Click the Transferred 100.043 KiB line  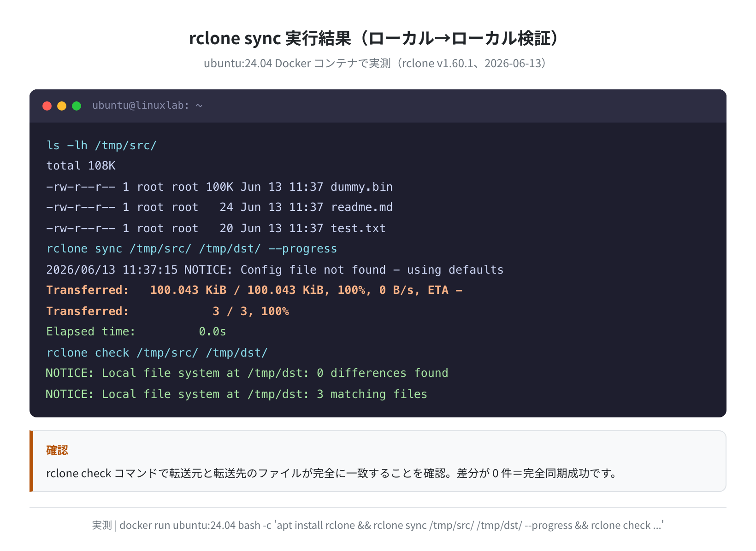coord(254,290)
